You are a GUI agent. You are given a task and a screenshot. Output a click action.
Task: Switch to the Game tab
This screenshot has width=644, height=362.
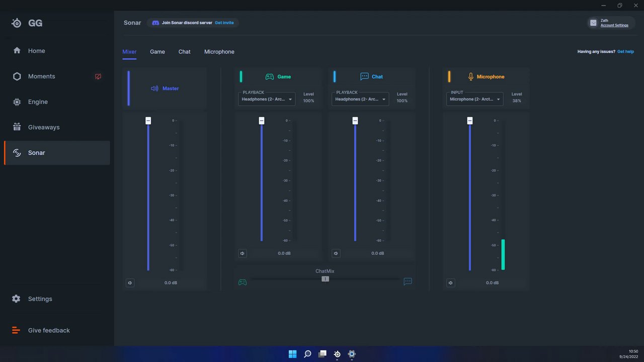coord(157,52)
